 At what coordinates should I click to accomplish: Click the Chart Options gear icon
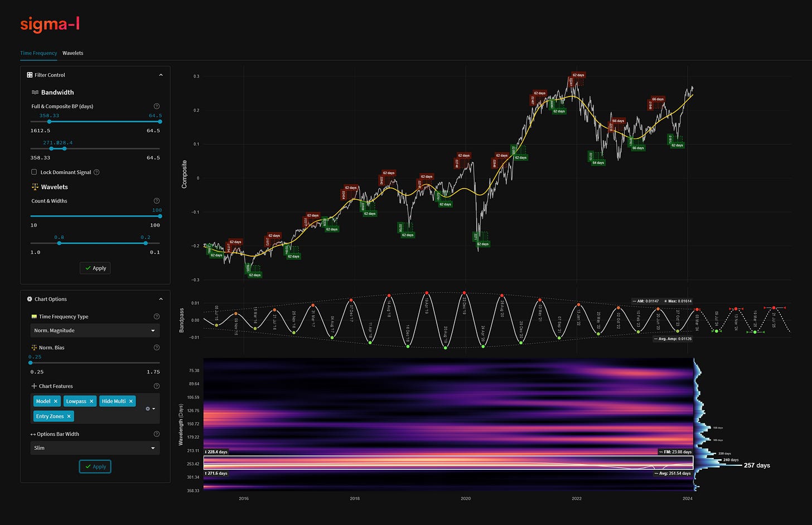tap(30, 299)
